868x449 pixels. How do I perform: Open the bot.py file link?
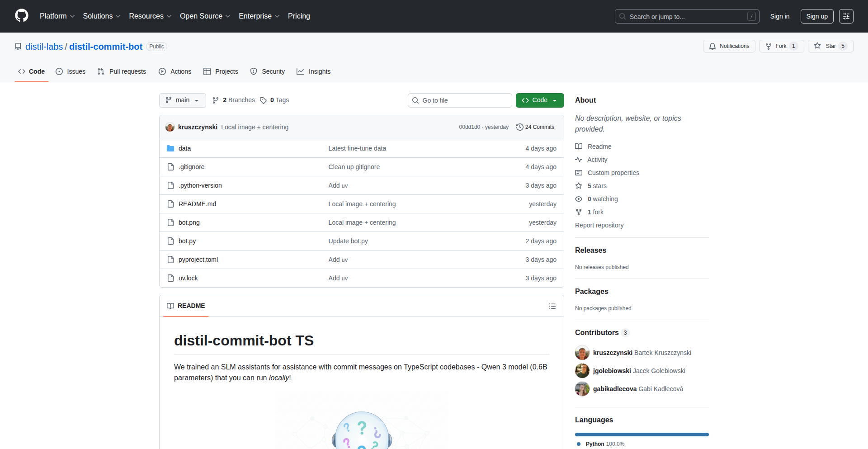tap(187, 241)
